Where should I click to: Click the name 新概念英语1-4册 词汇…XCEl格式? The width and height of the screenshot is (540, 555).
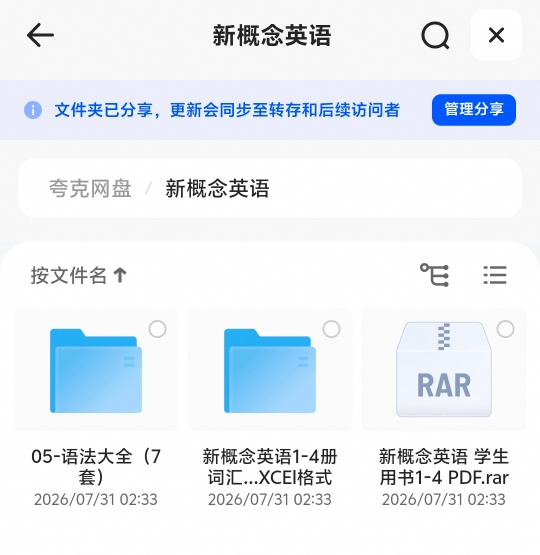tap(270, 467)
